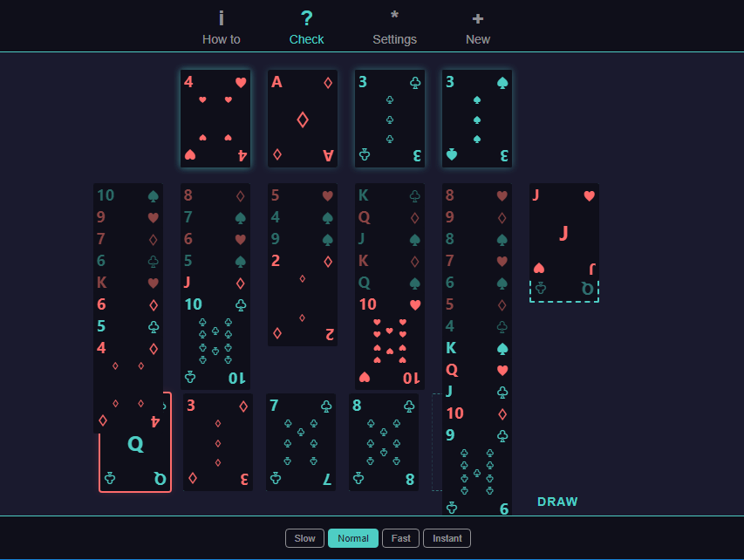This screenshot has width=744, height=560.
Task: Click the 8 of diamonds in second column
Action: (215, 195)
